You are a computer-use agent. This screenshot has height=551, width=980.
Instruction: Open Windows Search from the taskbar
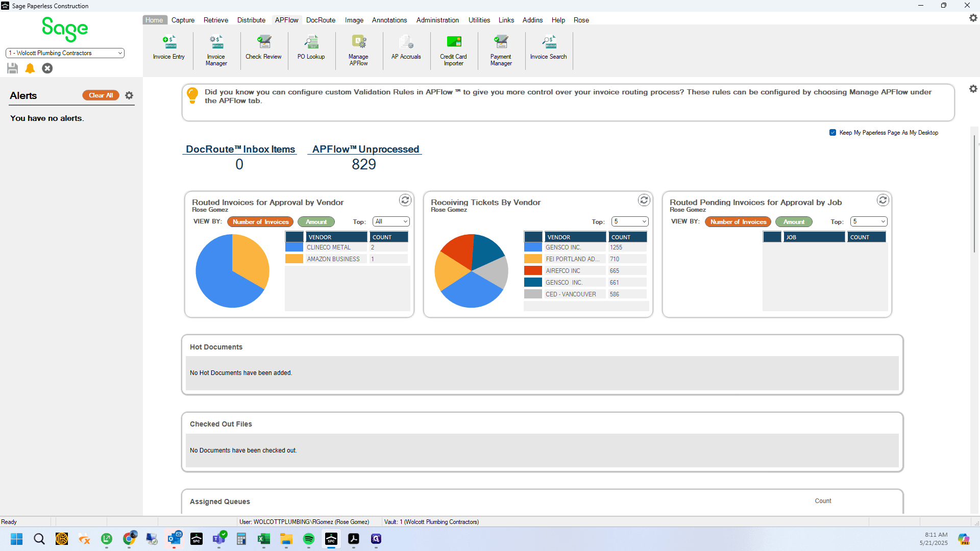pos(39,539)
